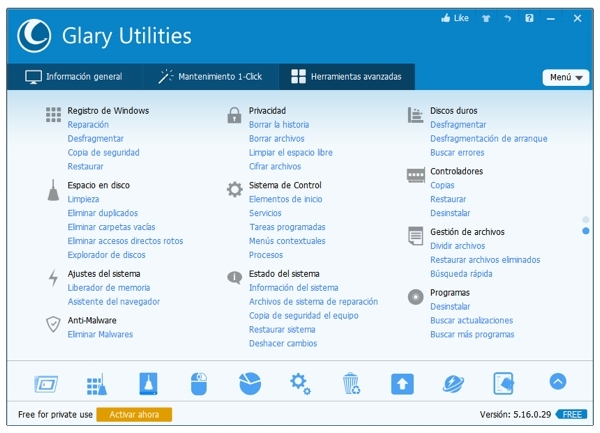600x433 pixels.
Task: Open Elementos de inicio link
Action: coord(285,199)
